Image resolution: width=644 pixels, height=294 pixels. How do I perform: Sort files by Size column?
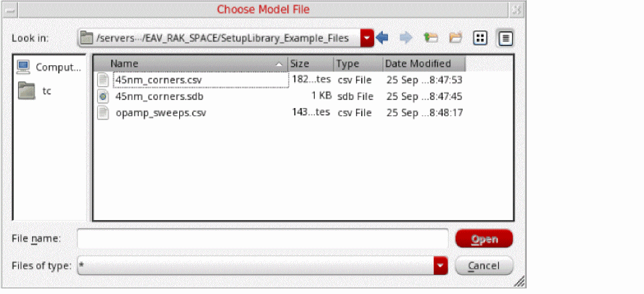[x=311, y=63]
